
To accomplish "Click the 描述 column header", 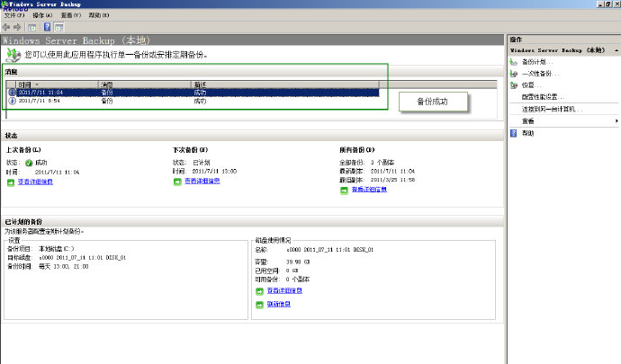I will [x=284, y=84].
